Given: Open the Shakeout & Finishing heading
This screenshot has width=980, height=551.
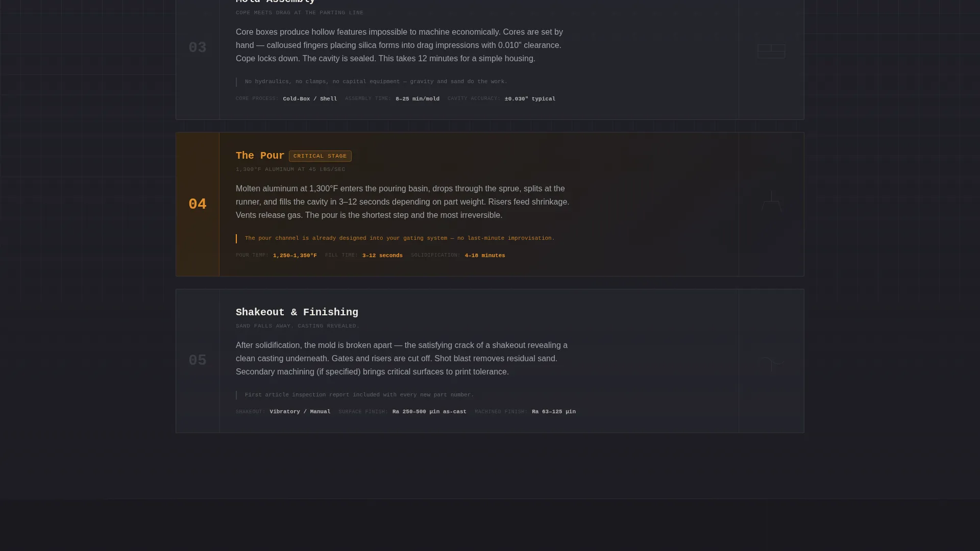Looking at the screenshot, I should tap(297, 312).
